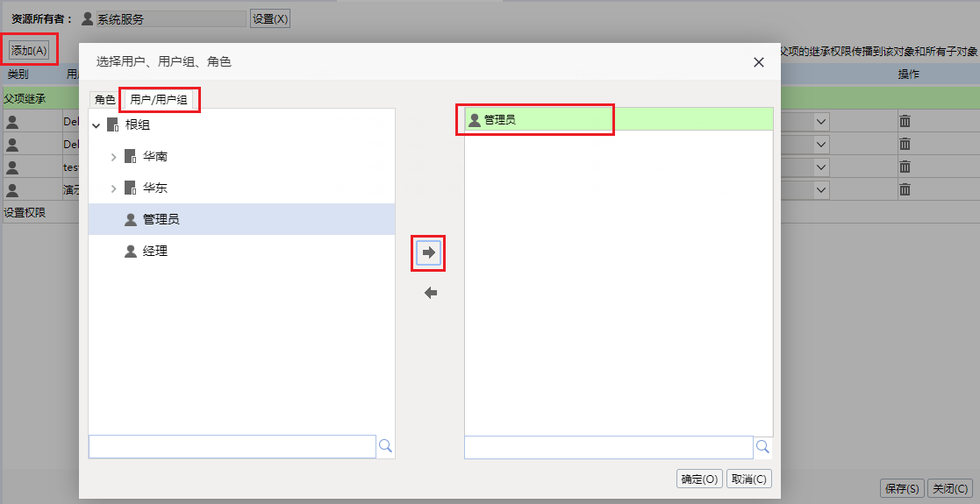Click the left search input field
The width and height of the screenshot is (980, 504).
232,446
